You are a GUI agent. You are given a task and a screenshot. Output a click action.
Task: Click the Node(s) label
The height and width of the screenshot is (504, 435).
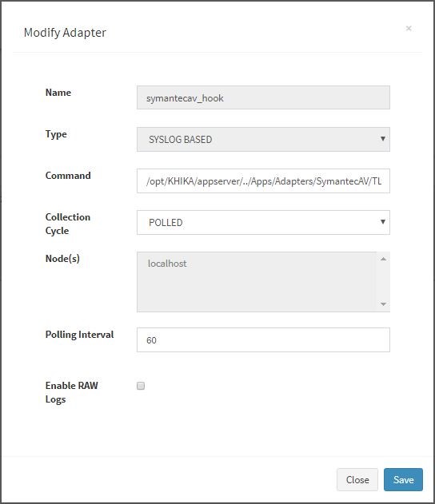coord(62,259)
